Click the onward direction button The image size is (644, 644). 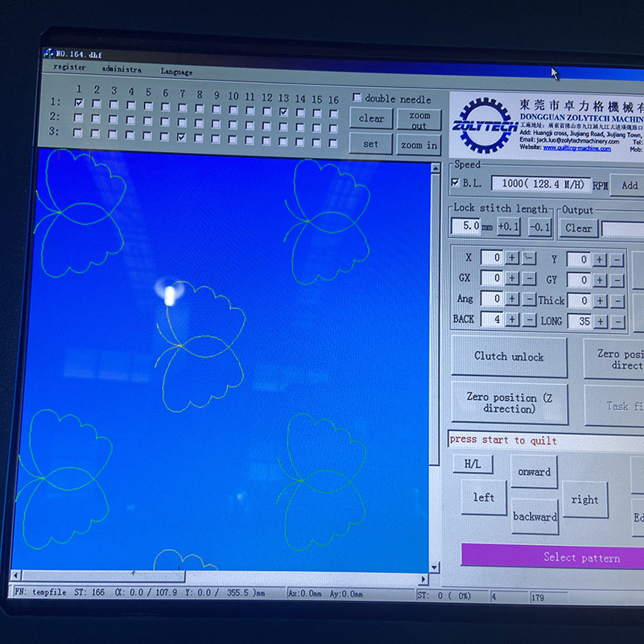[x=534, y=472]
